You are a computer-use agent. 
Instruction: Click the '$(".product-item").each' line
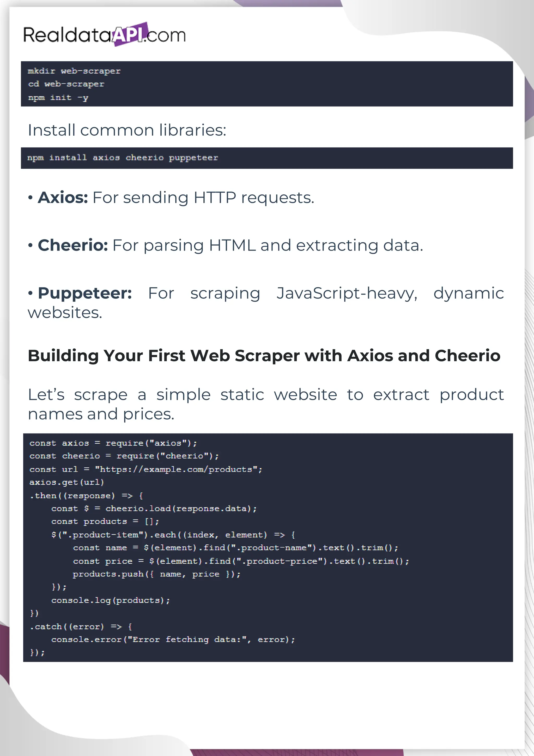point(173,535)
